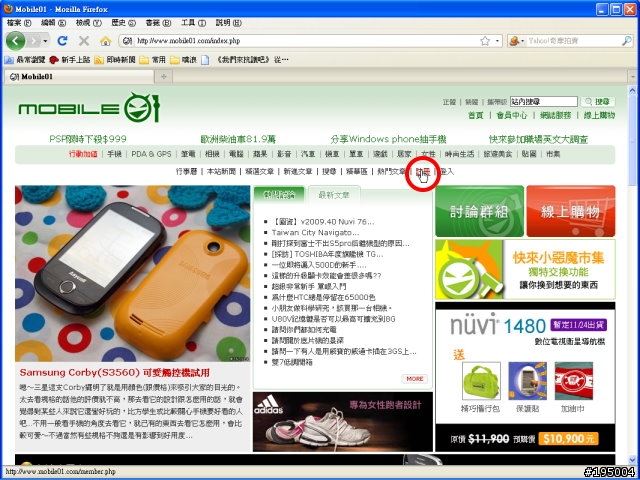640x480 pixels.
Task: Open the 登入 login link
Action: pos(447,172)
